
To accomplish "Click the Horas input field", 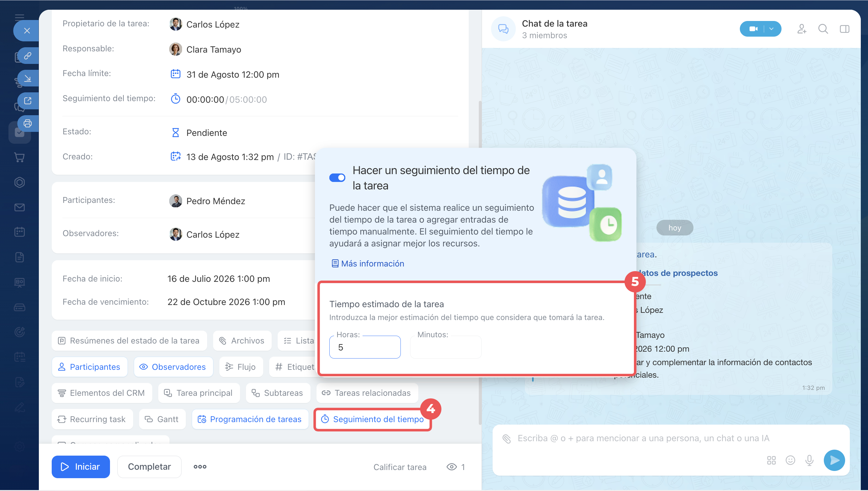I will (365, 347).
